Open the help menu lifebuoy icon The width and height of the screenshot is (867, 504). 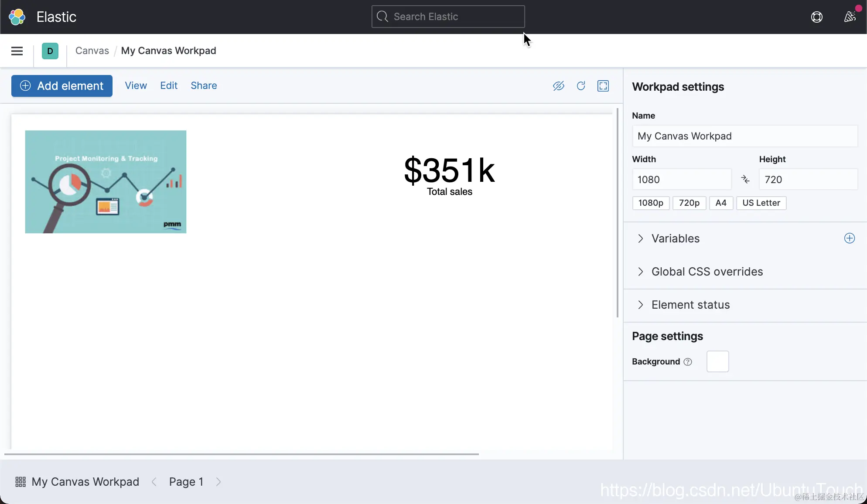coord(816,17)
